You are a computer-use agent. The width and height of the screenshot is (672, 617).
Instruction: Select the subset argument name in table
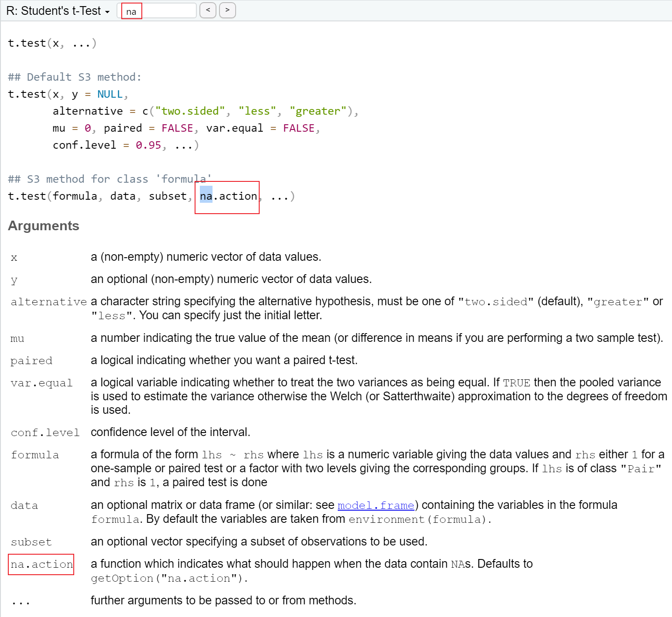click(x=31, y=542)
